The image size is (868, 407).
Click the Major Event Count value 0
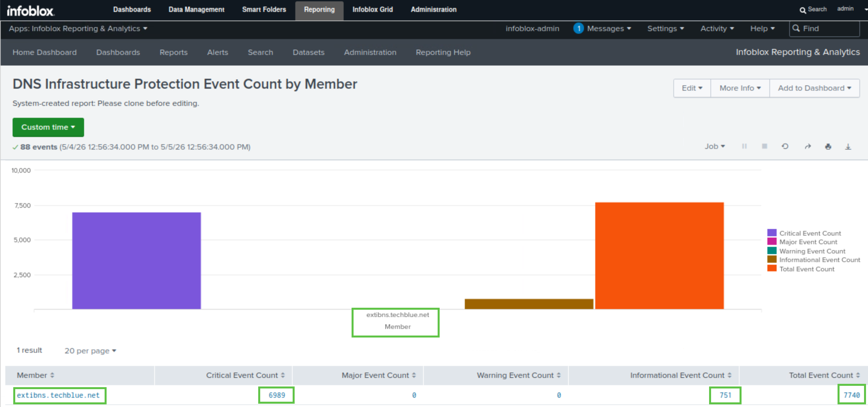414,395
